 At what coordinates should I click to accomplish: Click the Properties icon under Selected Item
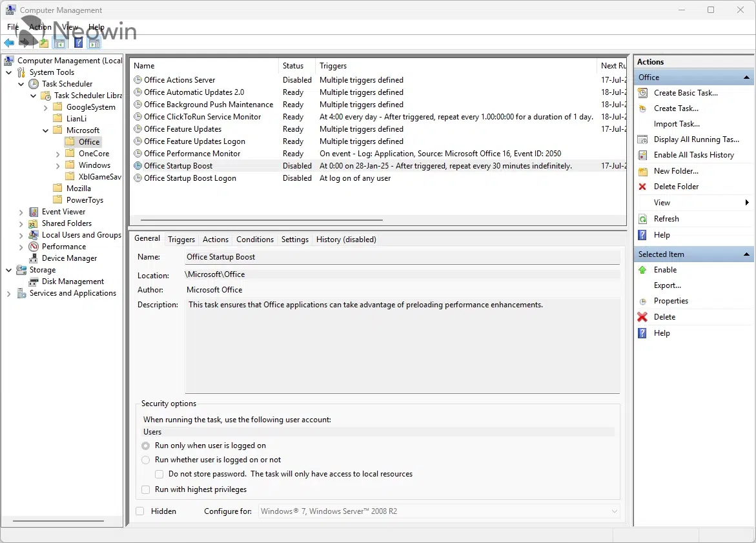coord(642,301)
